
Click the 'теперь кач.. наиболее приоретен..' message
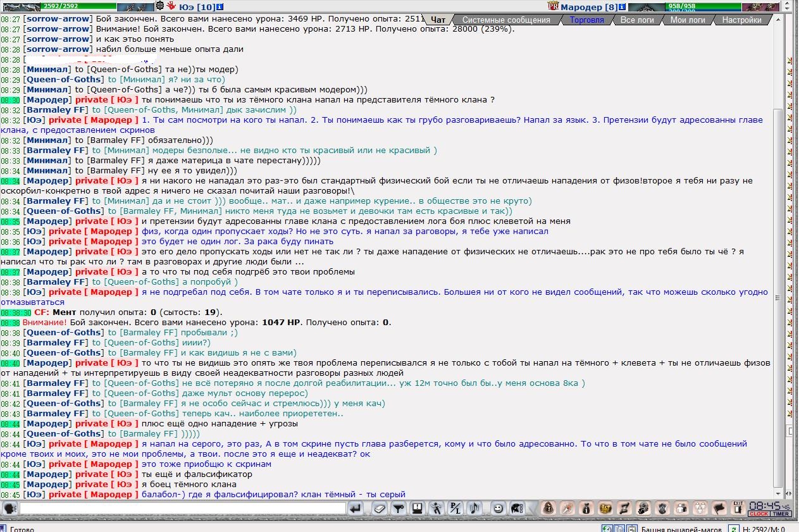click(x=263, y=414)
